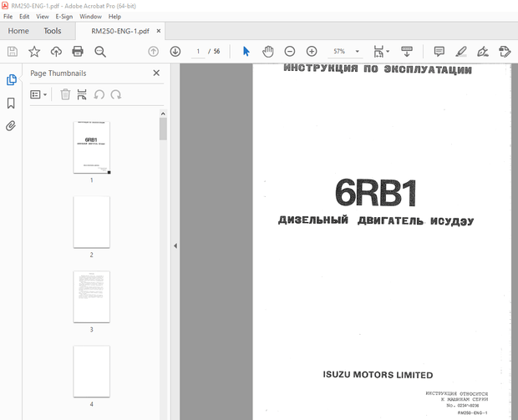518x420 pixels.
Task: Open the Edit menu
Action: coord(24,17)
